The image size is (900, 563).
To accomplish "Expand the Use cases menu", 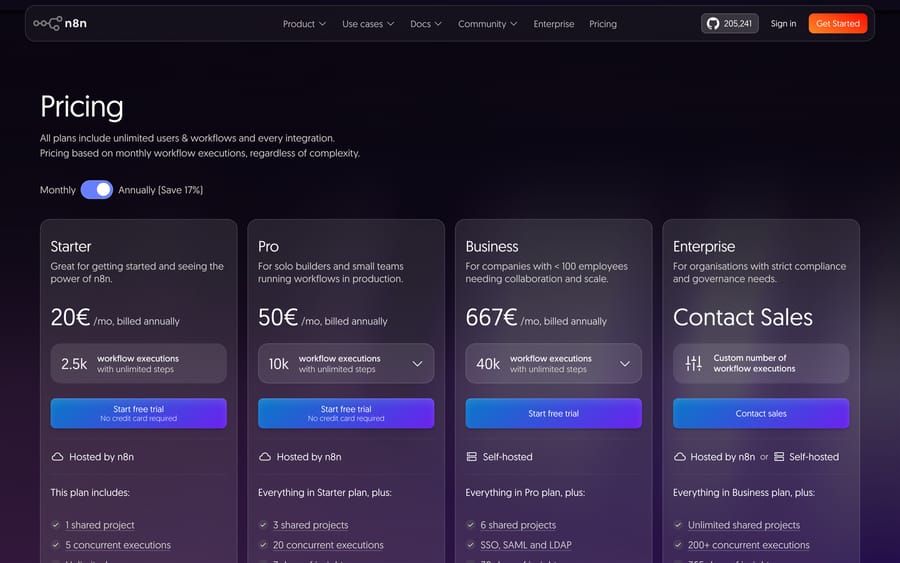I will pos(368,24).
